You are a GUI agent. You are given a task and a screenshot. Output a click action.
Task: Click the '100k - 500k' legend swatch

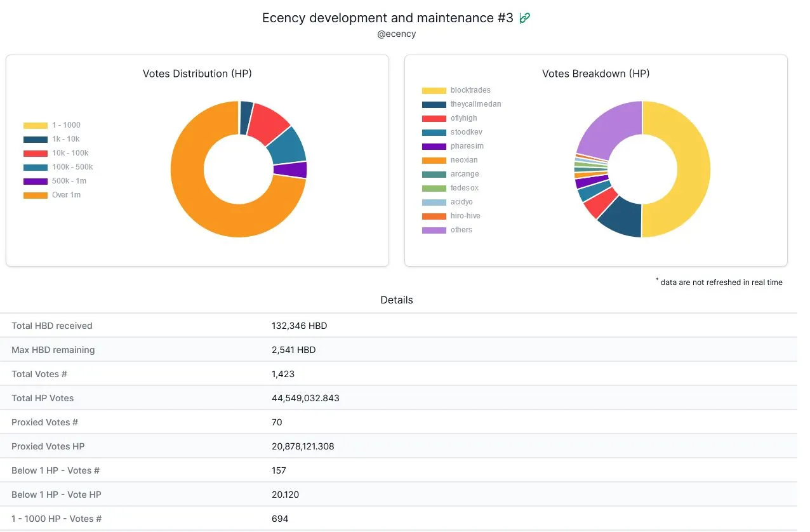click(x=36, y=167)
